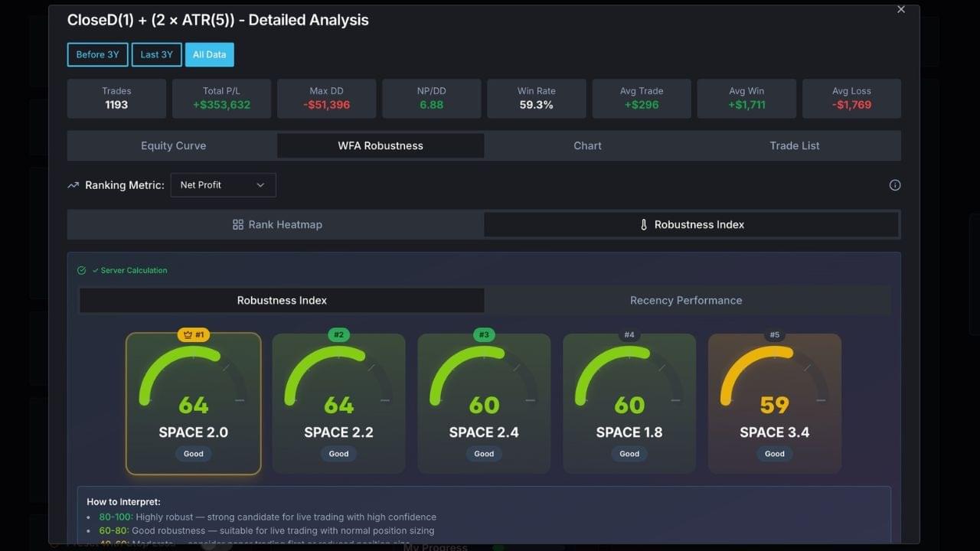Image resolution: width=980 pixels, height=551 pixels.
Task: Click the Good label on SPACE 1.8
Action: click(629, 454)
